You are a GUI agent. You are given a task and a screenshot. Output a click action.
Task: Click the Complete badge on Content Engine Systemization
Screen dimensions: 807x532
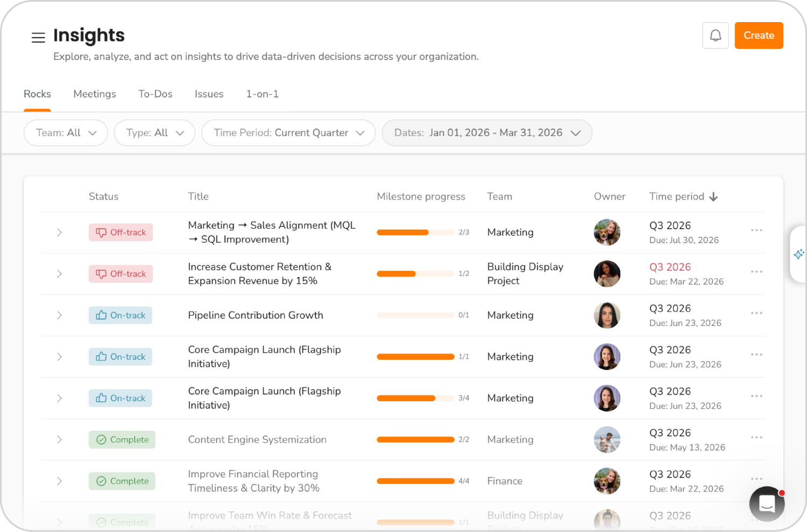[122, 439]
